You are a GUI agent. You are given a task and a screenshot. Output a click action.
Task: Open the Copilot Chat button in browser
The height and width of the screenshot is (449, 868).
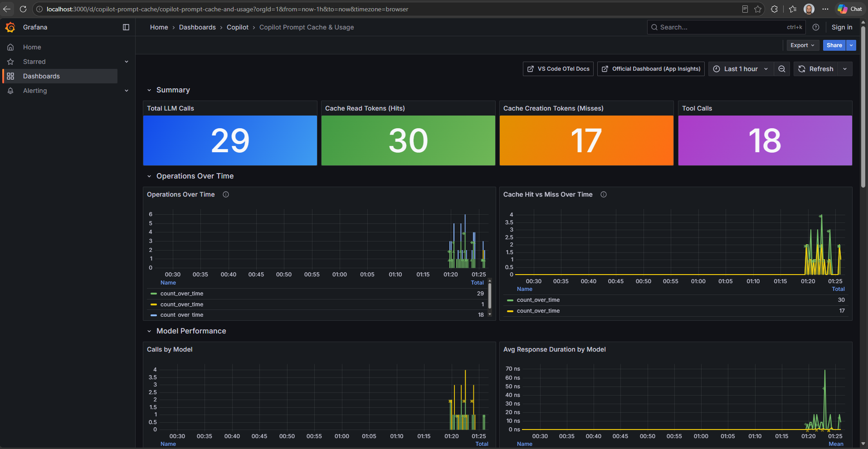pos(850,9)
